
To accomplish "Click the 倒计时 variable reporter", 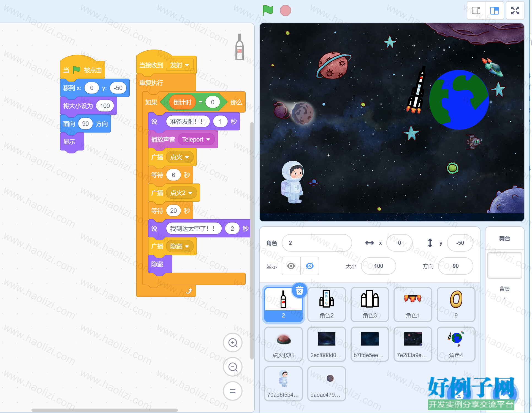I will pos(182,102).
